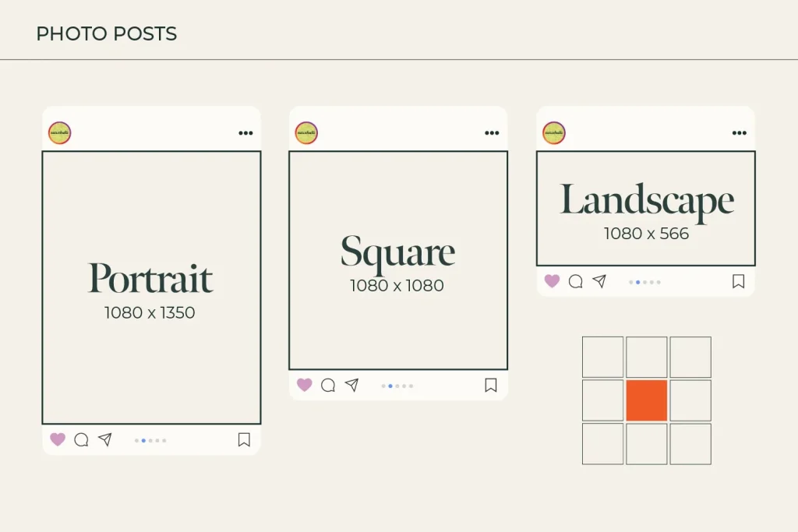
Task: Save the Square post with bookmark icon
Action: 491,386
